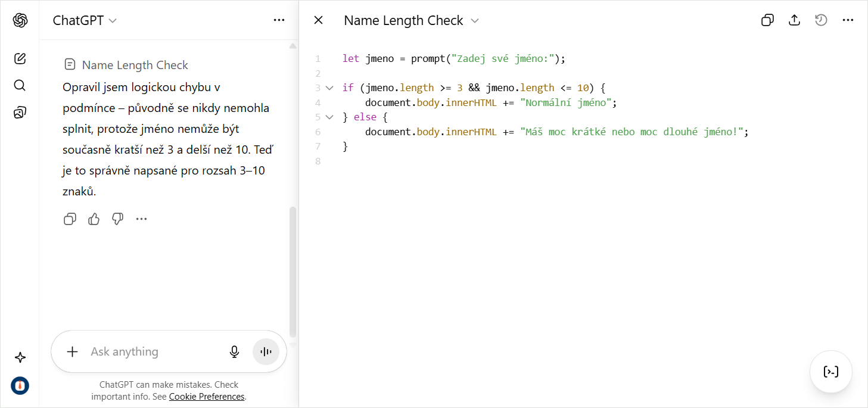Use dictation via the microphone icon
The image size is (868, 408).
[x=235, y=351]
